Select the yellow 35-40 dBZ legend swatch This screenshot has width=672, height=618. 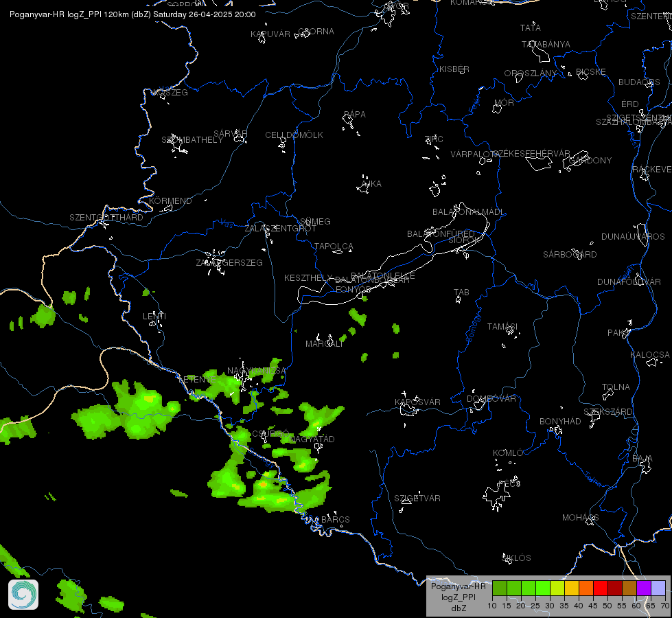(x=572, y=588)
